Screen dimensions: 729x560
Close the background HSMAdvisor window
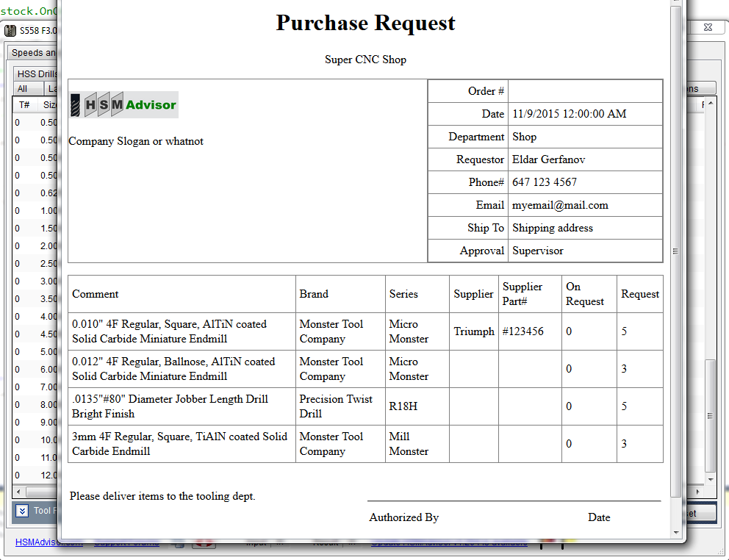pyautogui.click(x=708, y=27)
